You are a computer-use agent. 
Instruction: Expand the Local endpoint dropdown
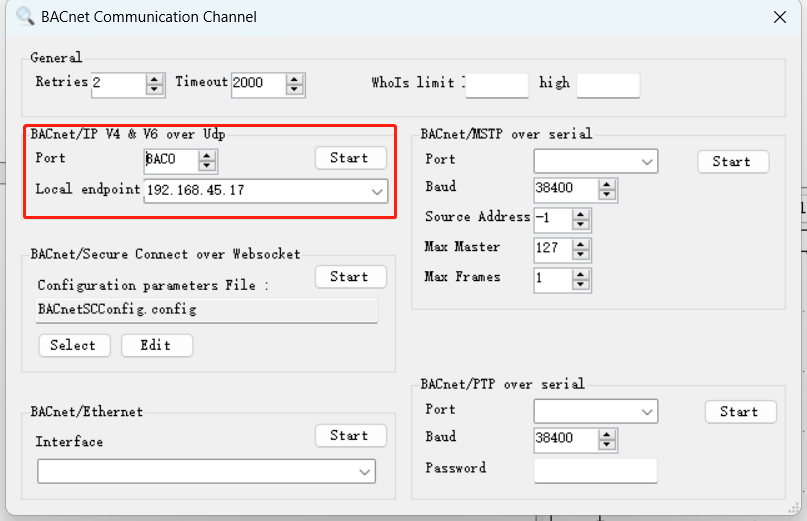click(377, 191)
